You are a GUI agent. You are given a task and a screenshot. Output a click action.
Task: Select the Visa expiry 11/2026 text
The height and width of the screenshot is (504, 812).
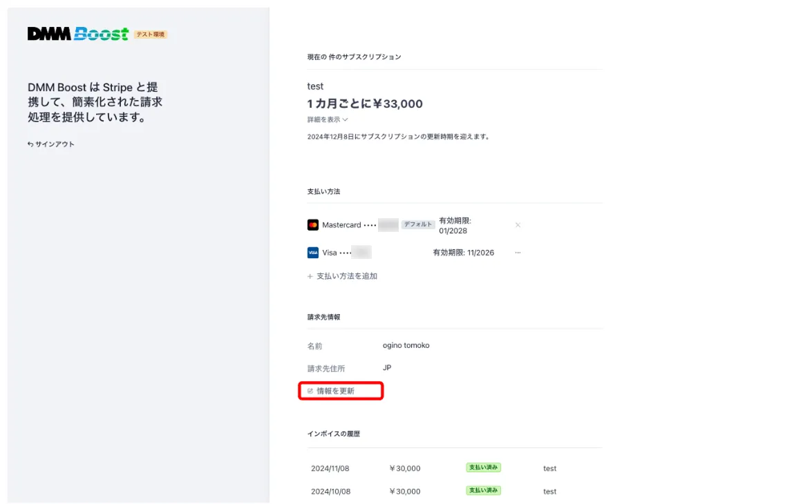[x=463, y=253]
